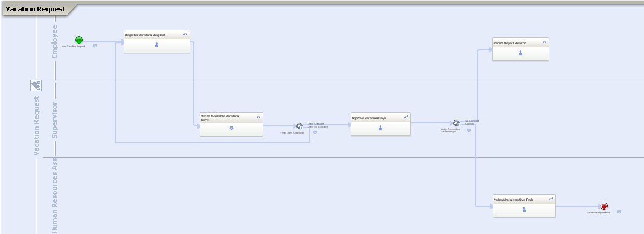Click comment icon next to Vacation Request End
The image size is (644, 234).
[619, 212]
